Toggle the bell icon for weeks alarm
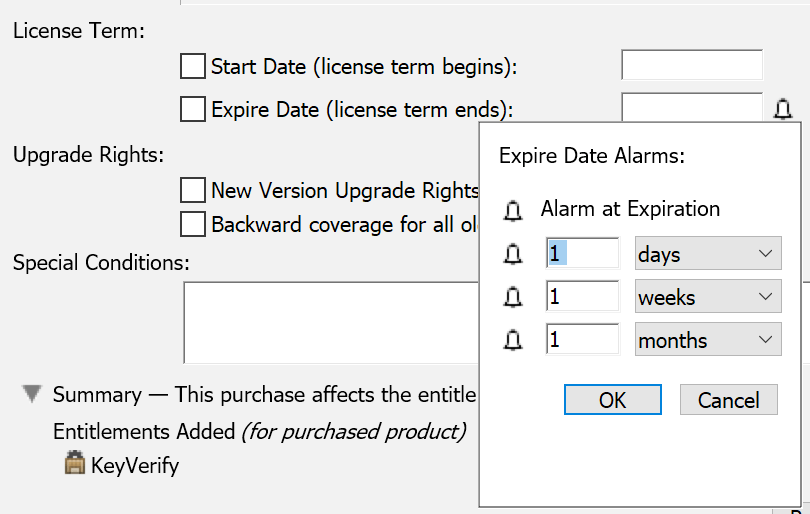 point(513,298)
